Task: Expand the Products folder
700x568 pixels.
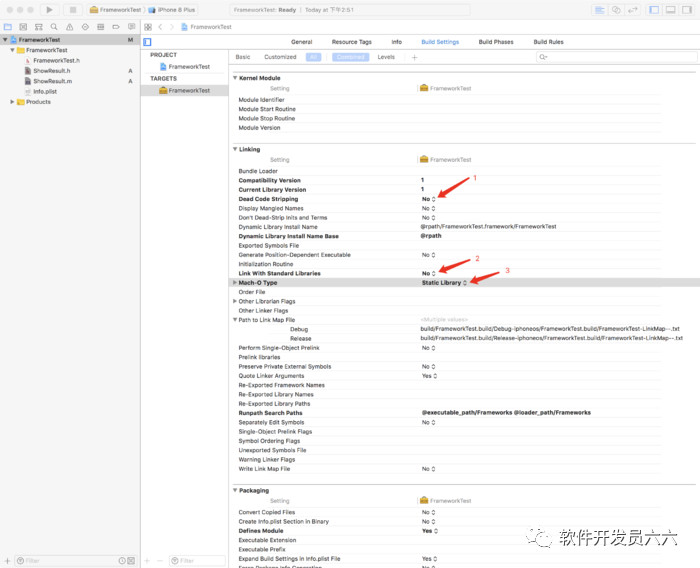Action: 12,102
